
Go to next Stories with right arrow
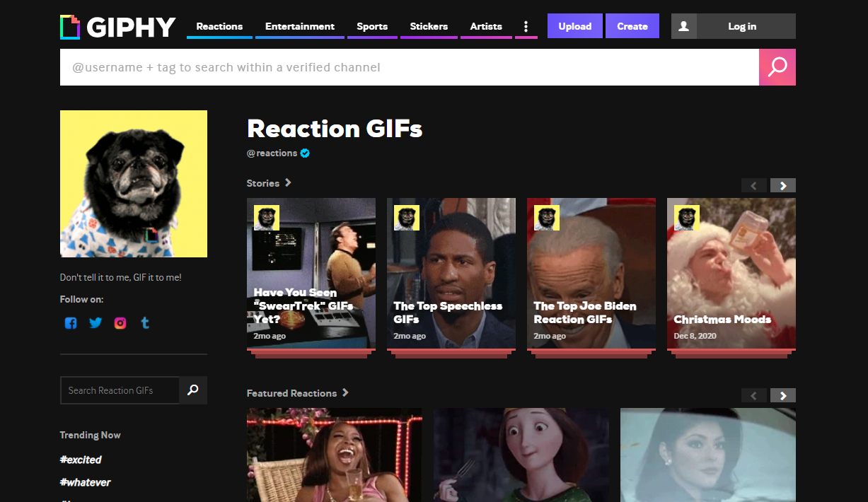tap(783, 185)
